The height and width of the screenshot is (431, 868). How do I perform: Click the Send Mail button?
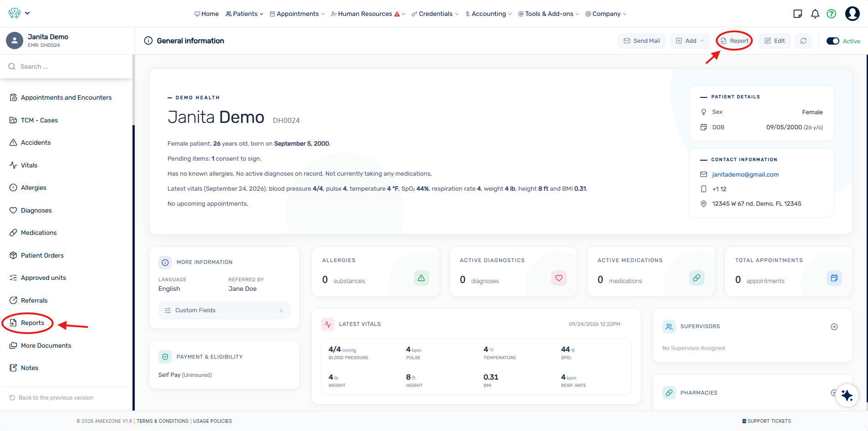642,41
